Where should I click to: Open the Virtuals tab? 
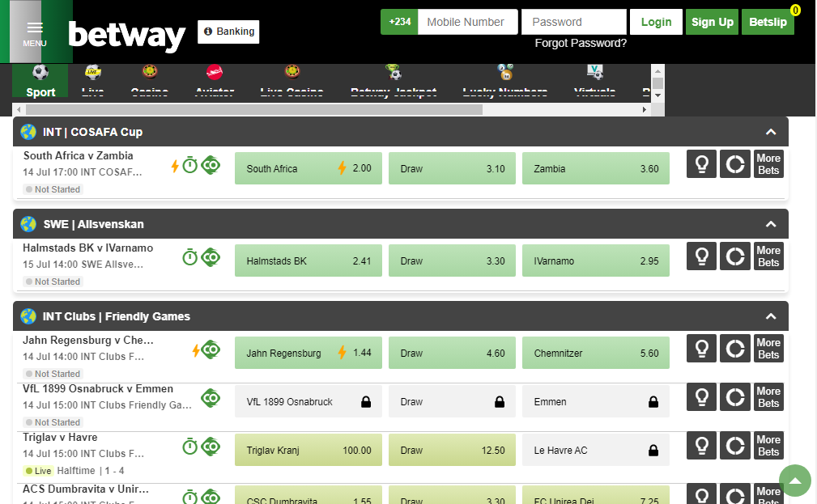click(x=594, y=81)
